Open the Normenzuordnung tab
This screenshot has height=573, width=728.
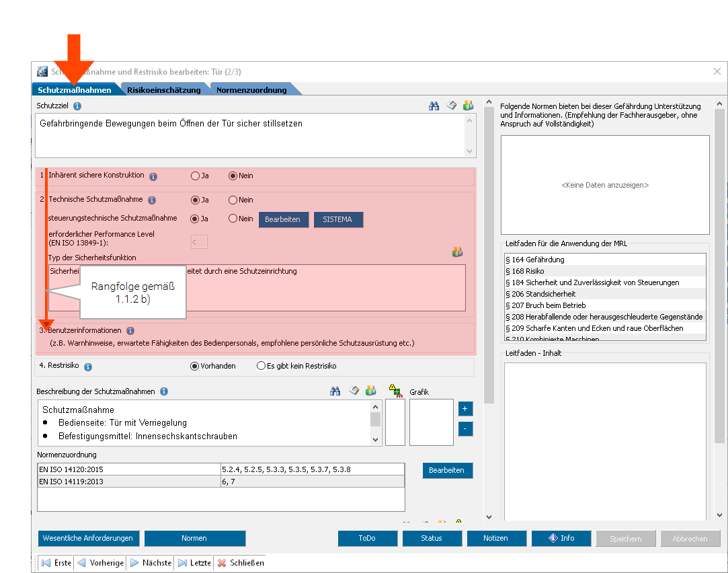[x=251, y=90]
